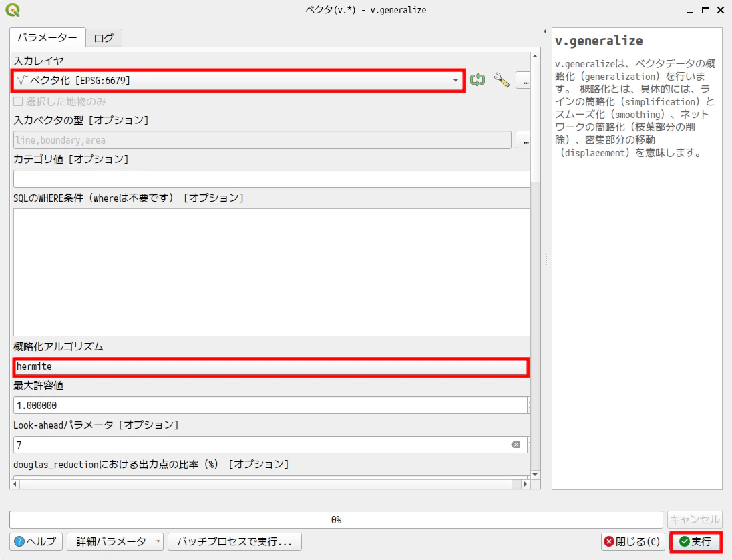The width and height of the screenshot is (732, 560).
Task: Browse for input layer with ellipsis button
Action: (525, 80)
